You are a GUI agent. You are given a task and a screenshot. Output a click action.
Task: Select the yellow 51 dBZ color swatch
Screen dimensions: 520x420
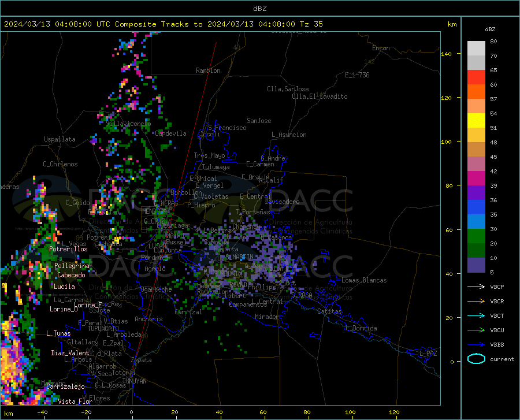coord(476,121)
